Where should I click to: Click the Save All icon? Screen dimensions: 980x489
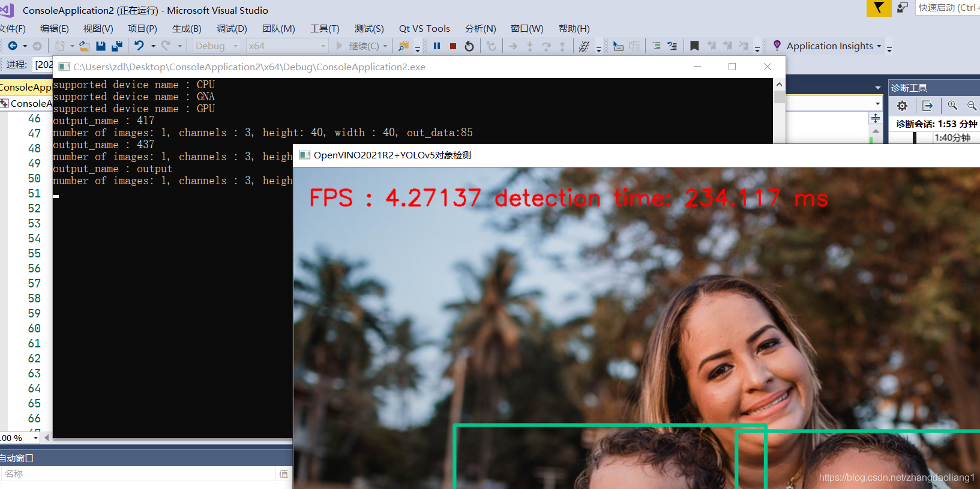[x=117, y=46]
